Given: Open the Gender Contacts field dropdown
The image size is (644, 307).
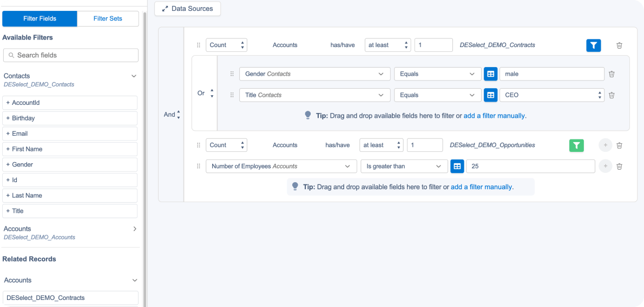Looking at the screenshot, I should 314,74.
